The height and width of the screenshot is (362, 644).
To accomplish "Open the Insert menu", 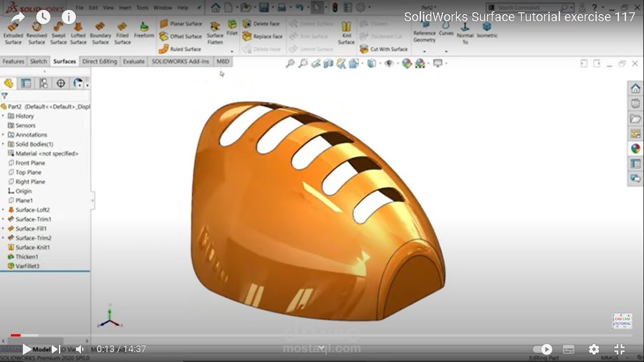I will [x=125, y=8].
